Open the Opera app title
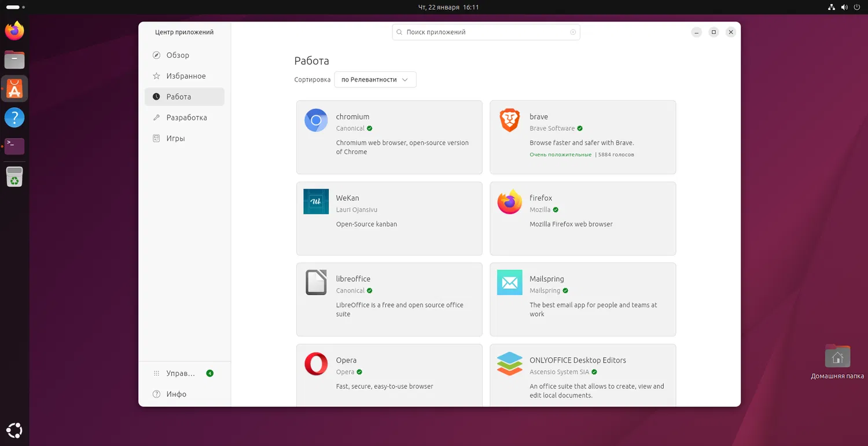Screen dimensions: 868x446 pos(346,360)
